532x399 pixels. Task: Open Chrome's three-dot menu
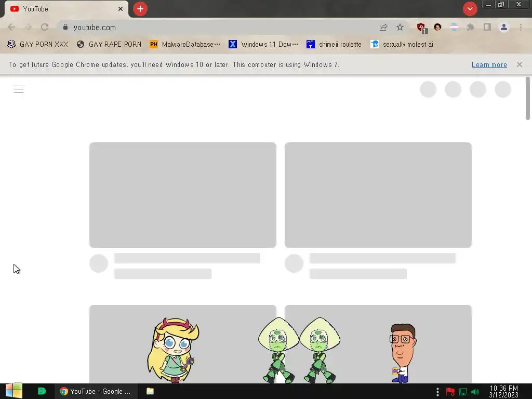pos(521,27)
